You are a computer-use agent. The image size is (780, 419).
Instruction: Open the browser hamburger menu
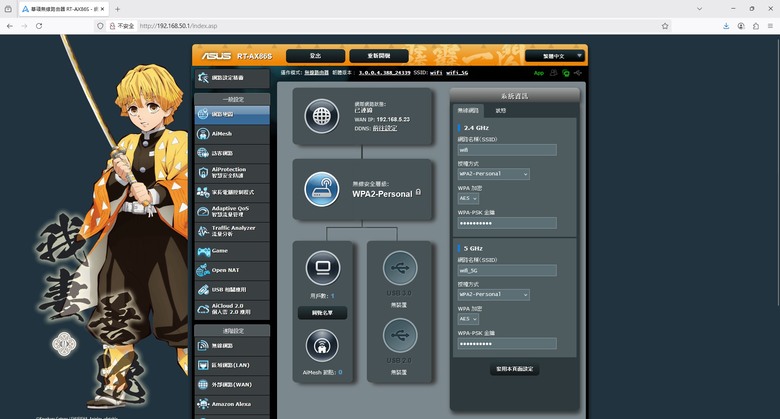[x=771, y=26]
